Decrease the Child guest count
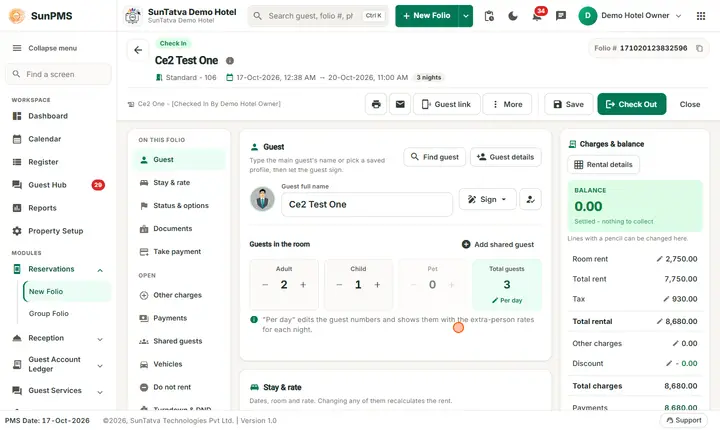Screen dimensions: 720x430 [339, 285]
